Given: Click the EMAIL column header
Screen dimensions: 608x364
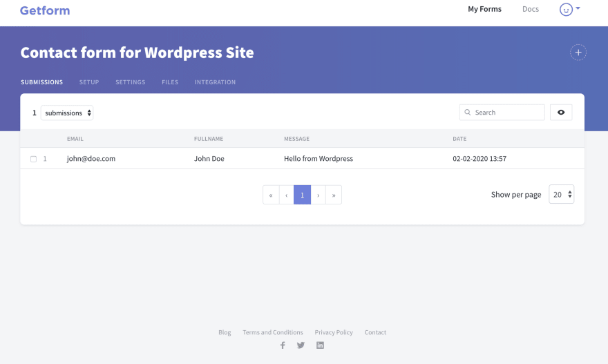Looking at the screenshot, I should coord(75,139).
